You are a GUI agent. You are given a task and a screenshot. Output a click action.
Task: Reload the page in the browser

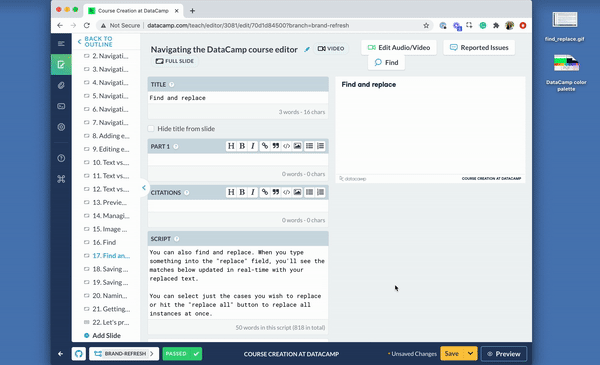[87, 25]
